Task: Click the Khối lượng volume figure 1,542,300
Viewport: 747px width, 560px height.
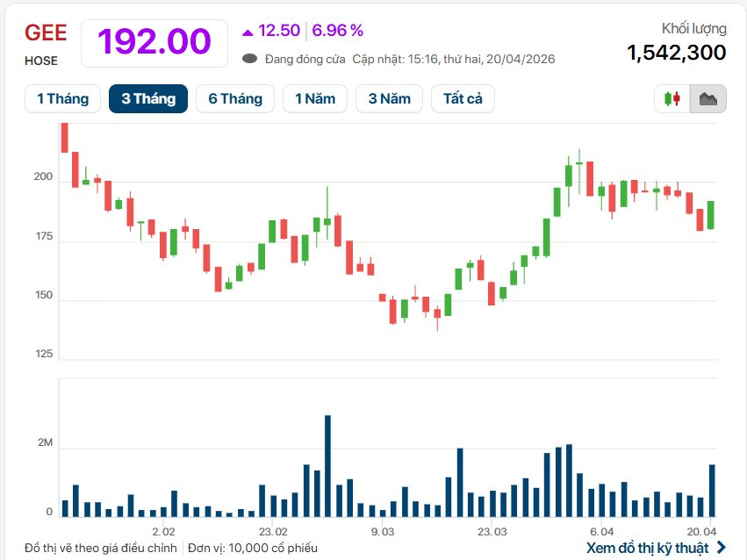Action: 676,53
